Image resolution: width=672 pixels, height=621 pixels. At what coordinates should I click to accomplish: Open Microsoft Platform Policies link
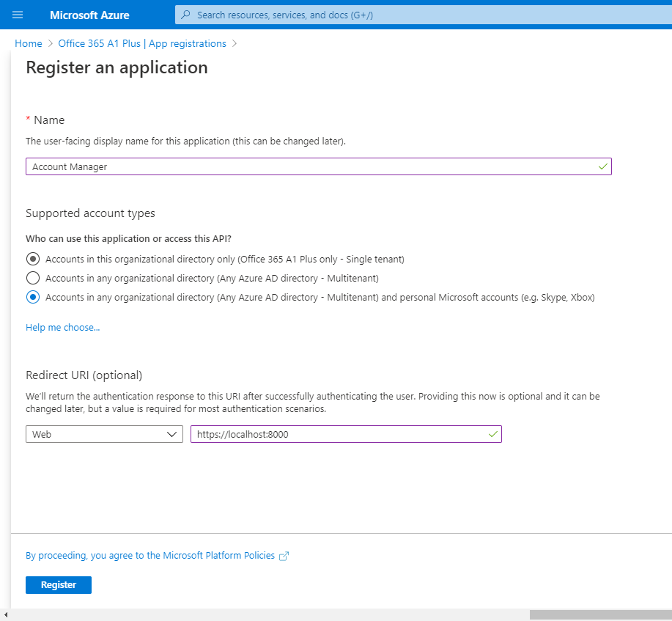tap(150, 556)
